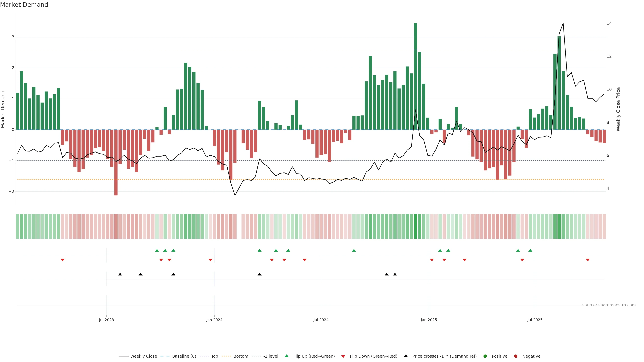Toggle the Flip Down red triangle legend icon

click(x=343, y=356)
